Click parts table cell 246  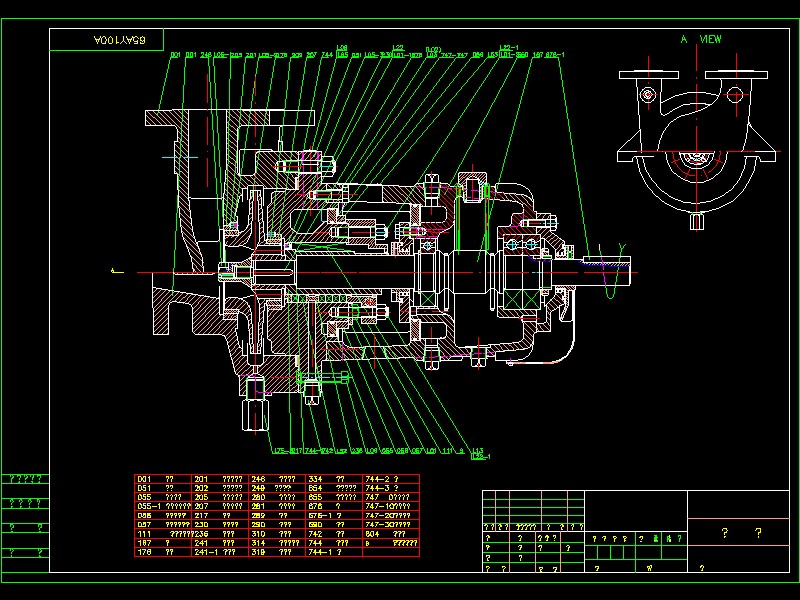pyautogui.click(x=278, y=479)
